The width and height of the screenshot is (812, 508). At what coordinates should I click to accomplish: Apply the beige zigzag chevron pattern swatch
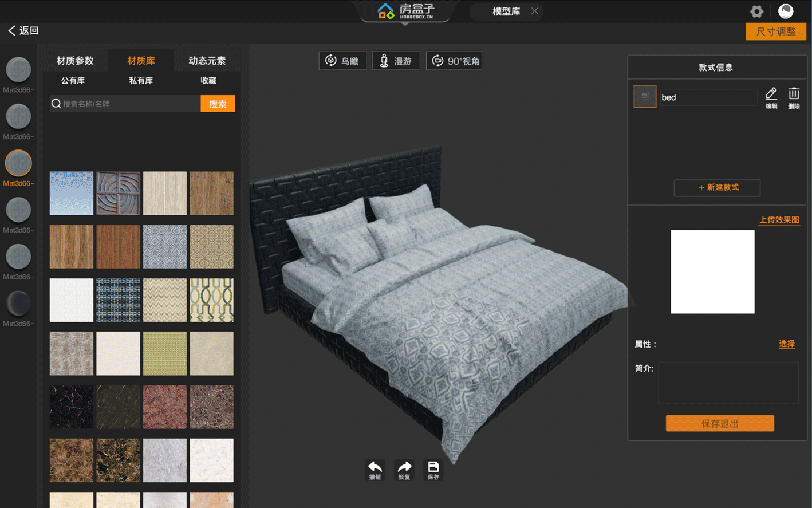click(165, 300)
